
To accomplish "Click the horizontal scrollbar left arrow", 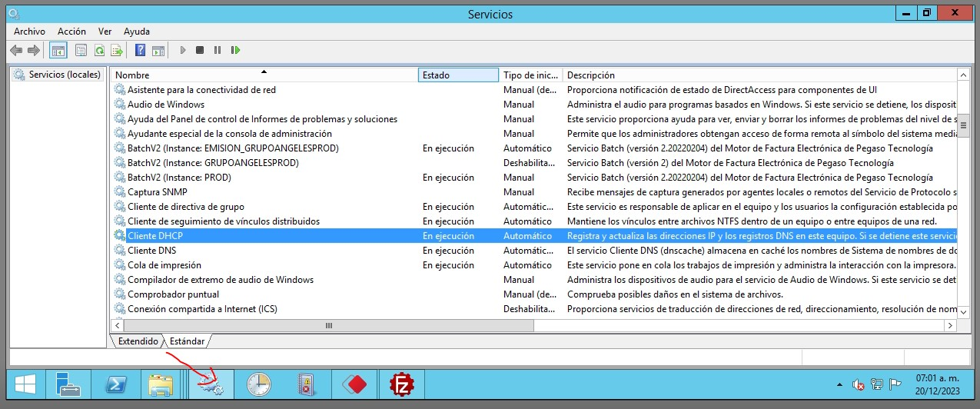I will (x=118, y=326).
